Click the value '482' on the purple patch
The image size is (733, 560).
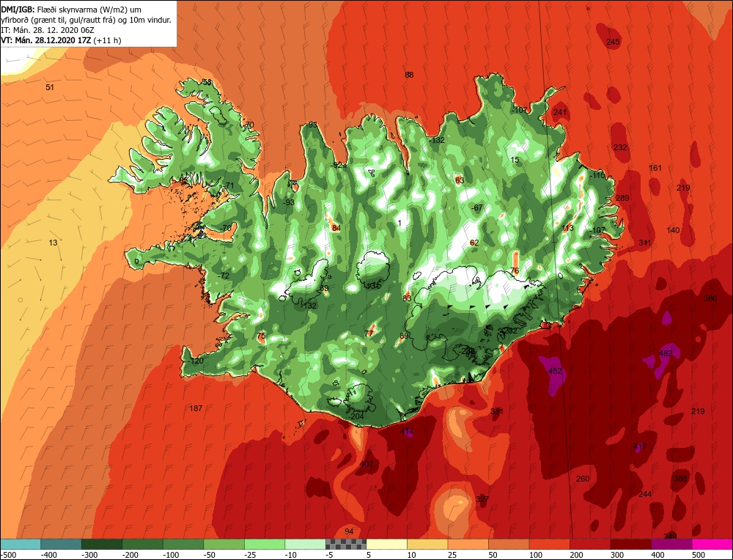[x=666, y=353]
